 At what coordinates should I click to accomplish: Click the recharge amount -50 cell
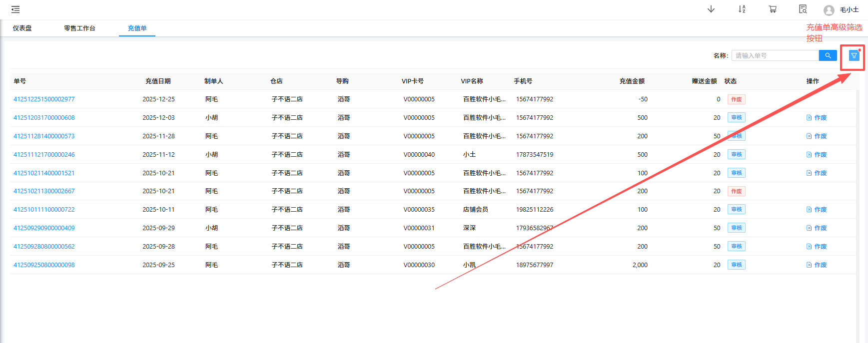[643, 99]
